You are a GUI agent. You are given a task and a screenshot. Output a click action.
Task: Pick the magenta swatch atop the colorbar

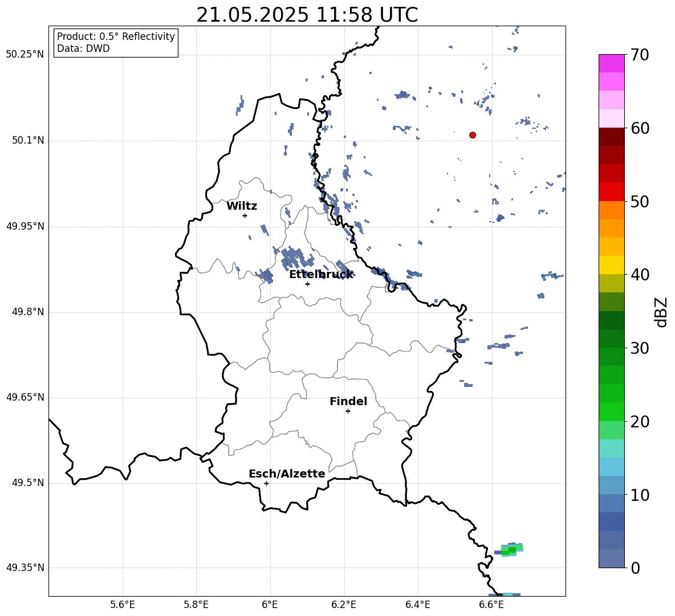[x=612, y=64]
